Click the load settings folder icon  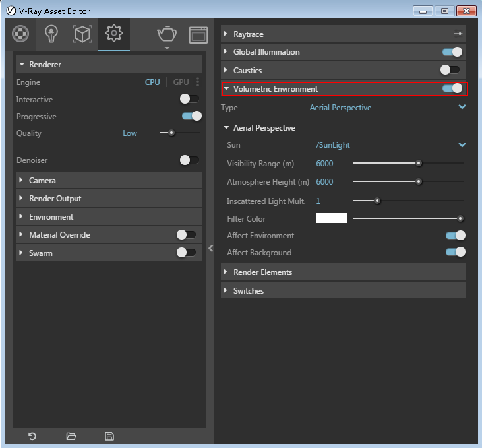(71, 436)
